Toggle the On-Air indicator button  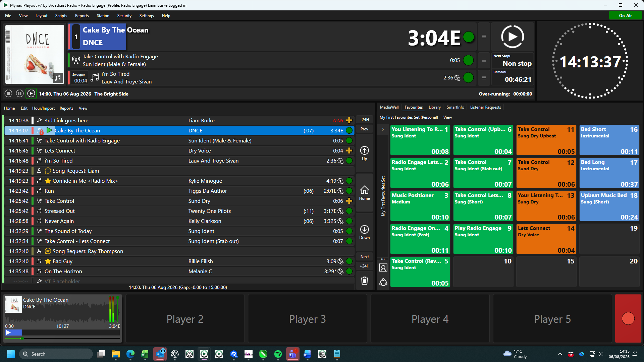(x=625, y=16)
